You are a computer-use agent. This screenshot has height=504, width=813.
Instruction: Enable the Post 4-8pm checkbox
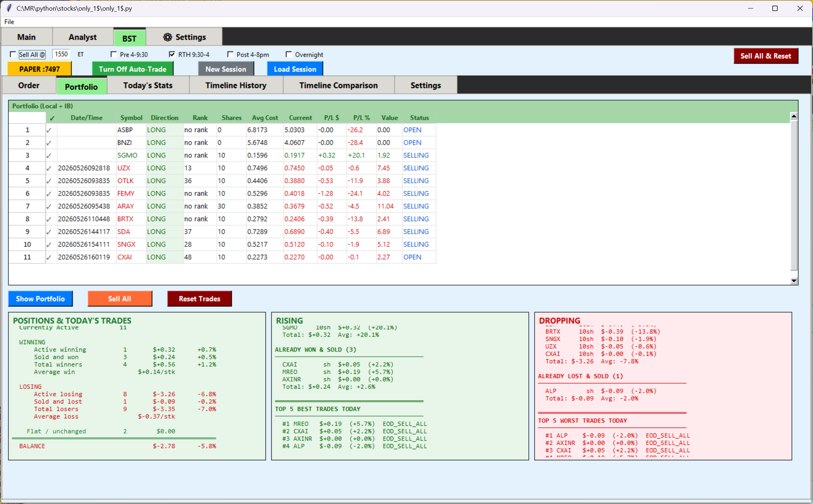click(231, 54)
